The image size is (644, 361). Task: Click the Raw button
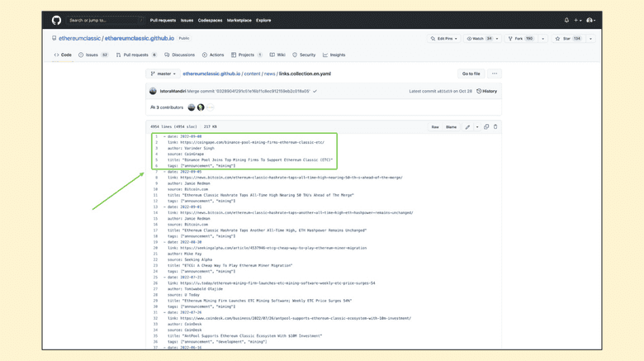(435, 127)
